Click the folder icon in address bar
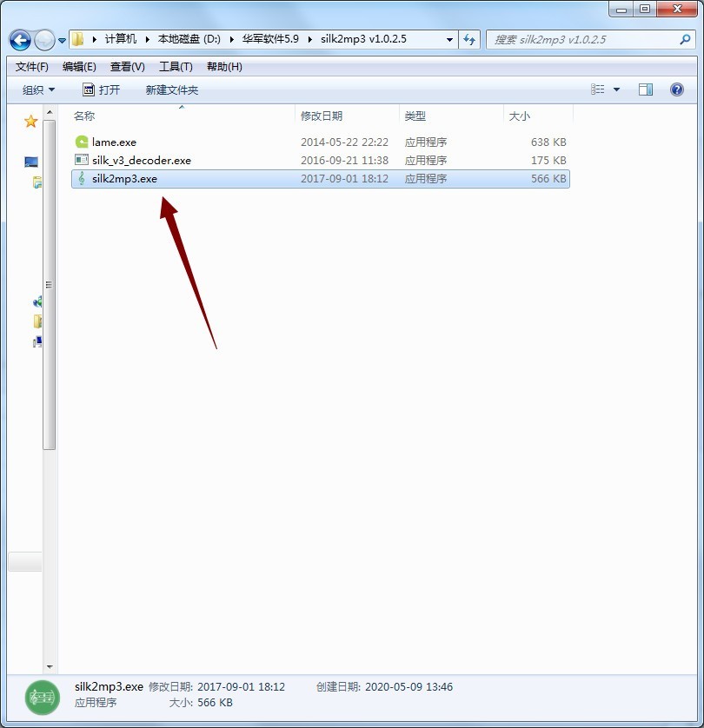The width and height of the screenshot is (704, 728). [78, 39]
